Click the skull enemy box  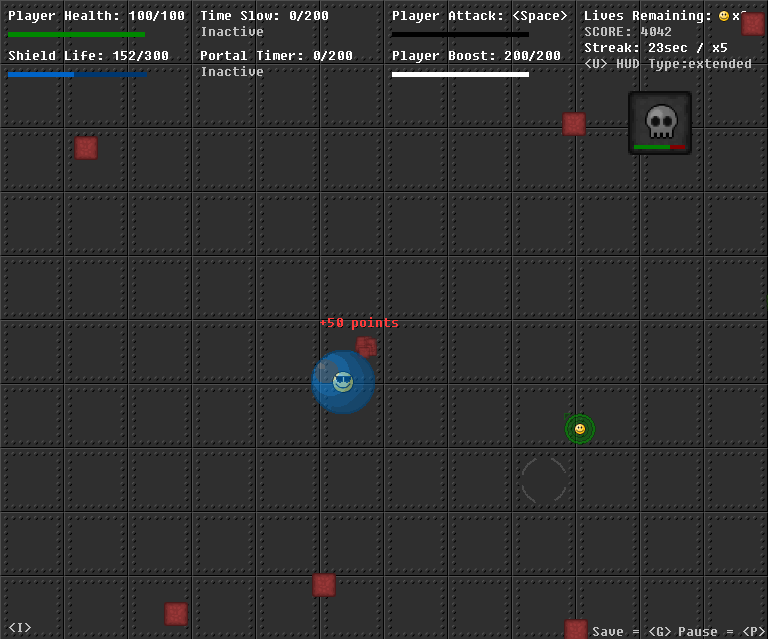pos(660,123)
